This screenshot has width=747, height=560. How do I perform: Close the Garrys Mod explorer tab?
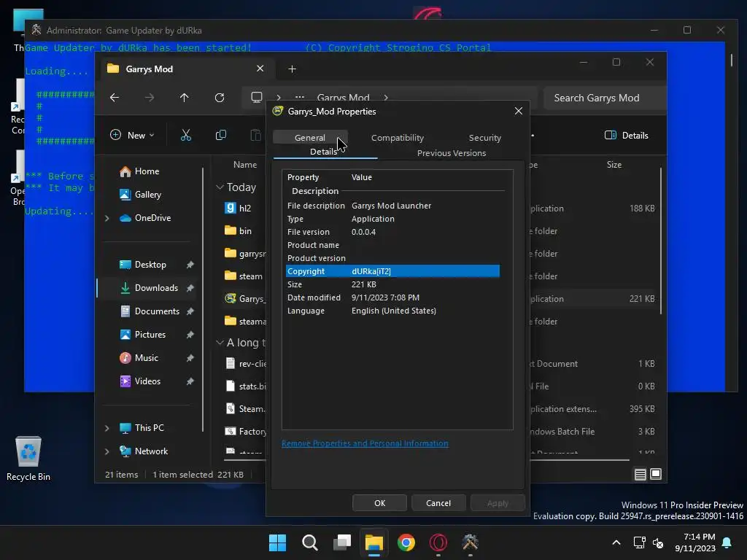tap(260, 69)
